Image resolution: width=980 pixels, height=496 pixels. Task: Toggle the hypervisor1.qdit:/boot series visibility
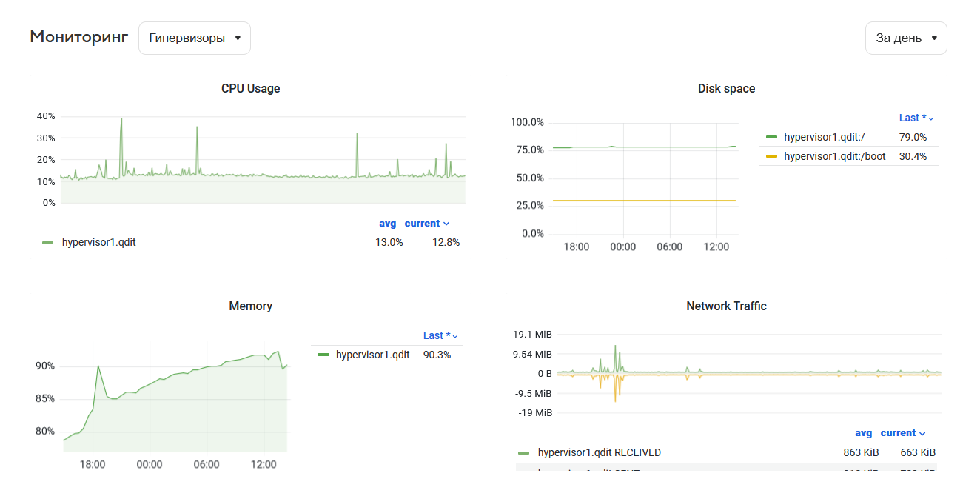tap(834, 156)
